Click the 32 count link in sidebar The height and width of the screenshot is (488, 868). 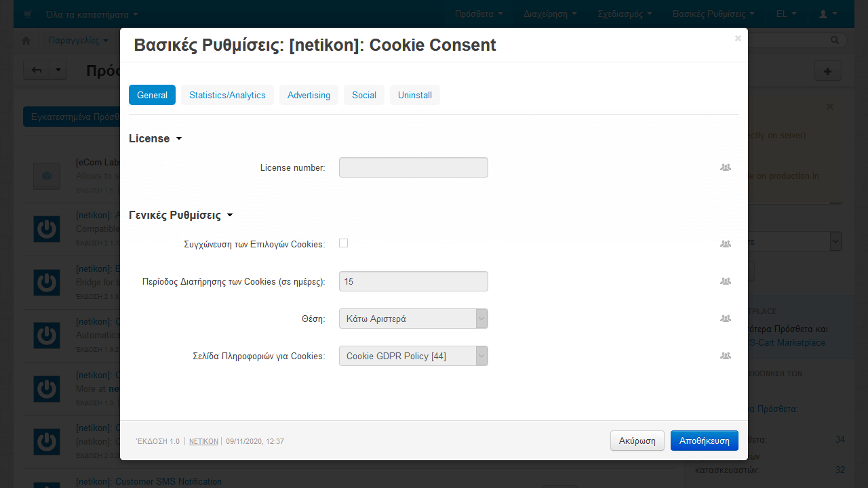pyautogui.click(x=840, y=470)
